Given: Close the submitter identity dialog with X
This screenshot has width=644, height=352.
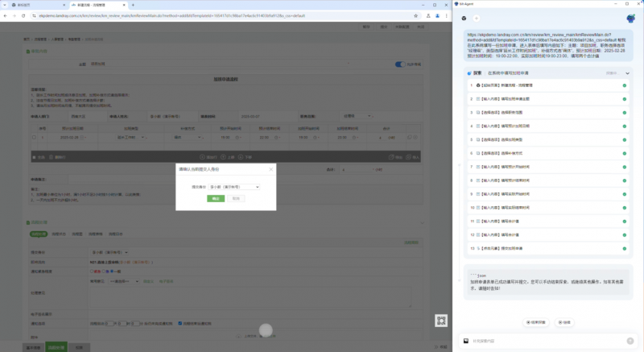Looking at the screenshot, I should (270, 169).
